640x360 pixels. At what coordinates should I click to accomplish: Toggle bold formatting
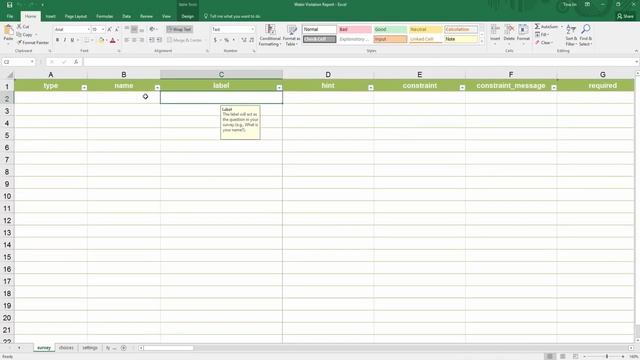(58, 40)
